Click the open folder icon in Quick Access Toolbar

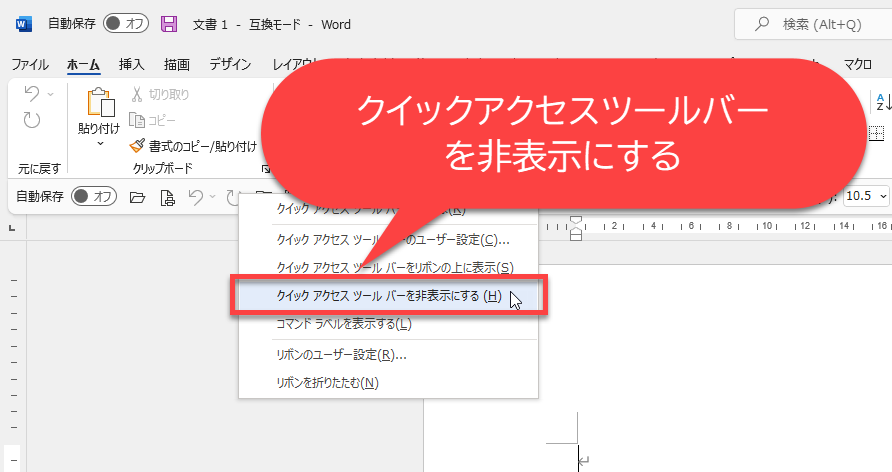tap(138, 197)
